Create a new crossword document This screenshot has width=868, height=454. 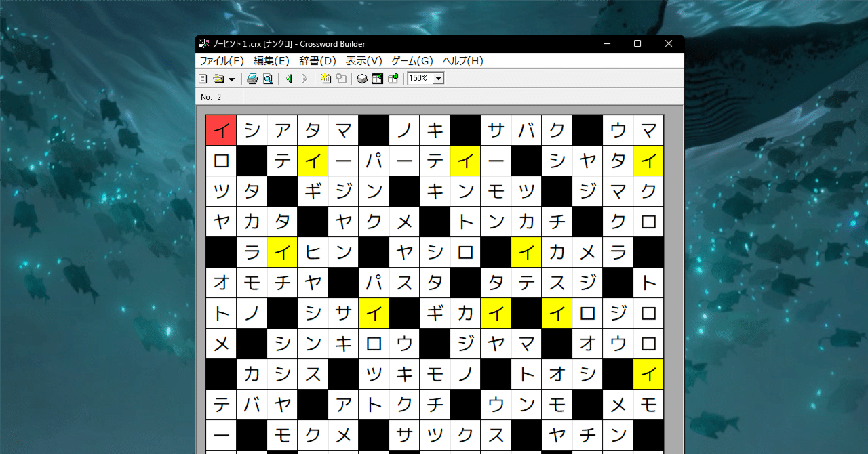[202, 78]
